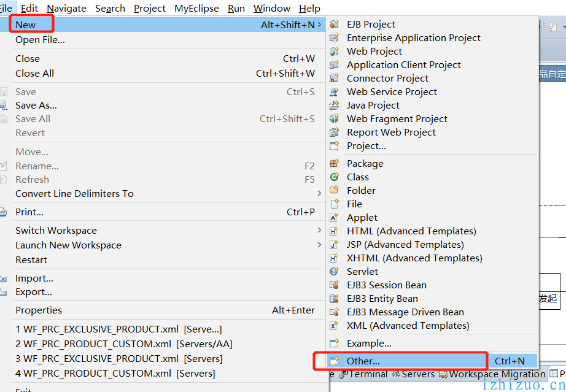Click the EJB3 Message Driven Bean icon
The height and width of the screenshot is (392, 566).
coord(334,312)
